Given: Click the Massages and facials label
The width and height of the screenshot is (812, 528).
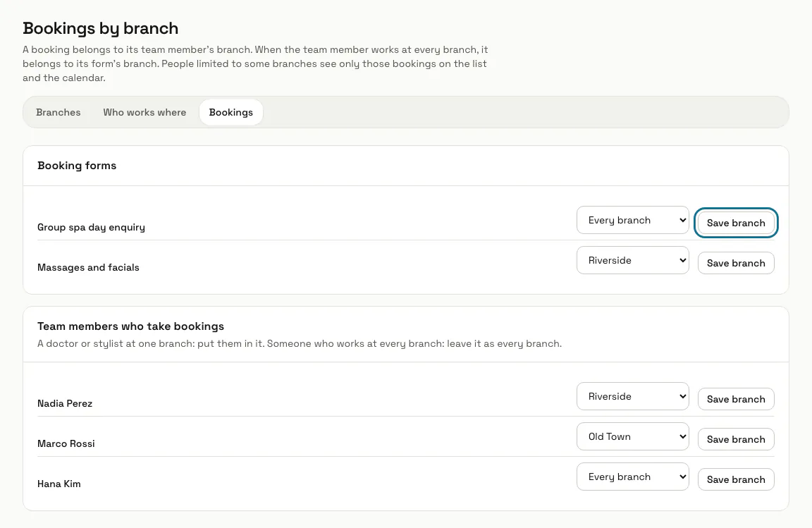Looking at the screenshot, I should point(88,267).
